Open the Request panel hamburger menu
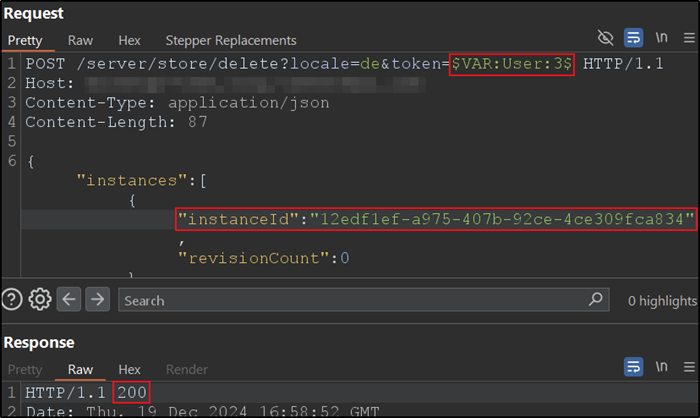 pos(688,39)
